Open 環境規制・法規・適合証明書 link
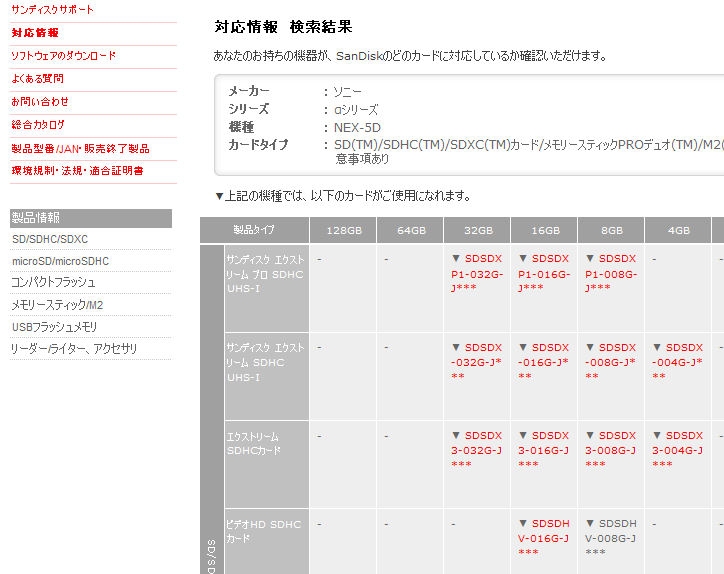Screen dimensions: 724x574 point(77,171)
